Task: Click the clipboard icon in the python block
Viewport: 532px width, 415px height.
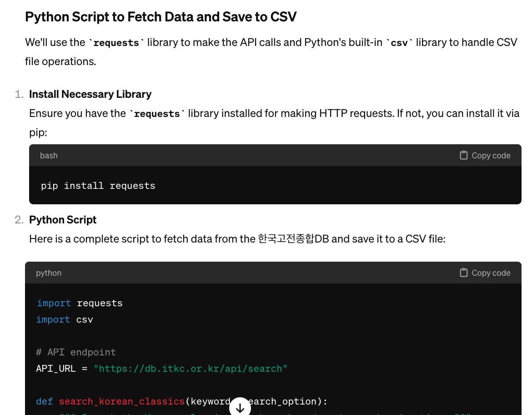Action: click(464, 273)
